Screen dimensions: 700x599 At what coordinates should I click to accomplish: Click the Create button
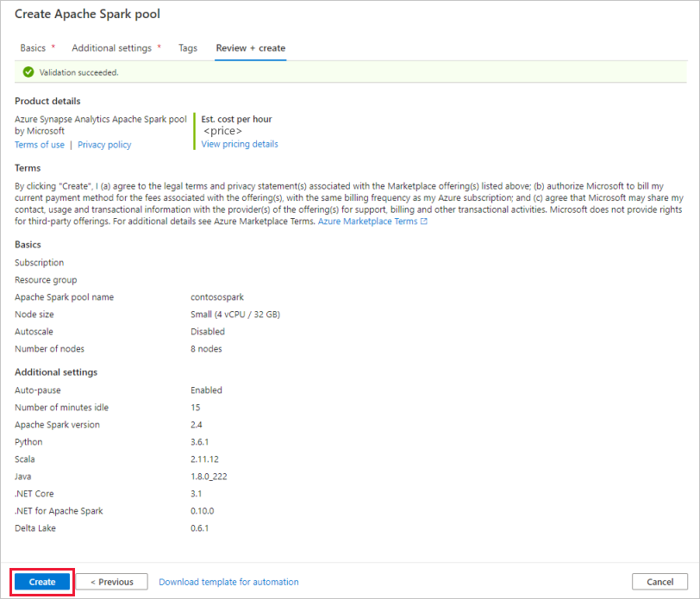pos(41,582)
